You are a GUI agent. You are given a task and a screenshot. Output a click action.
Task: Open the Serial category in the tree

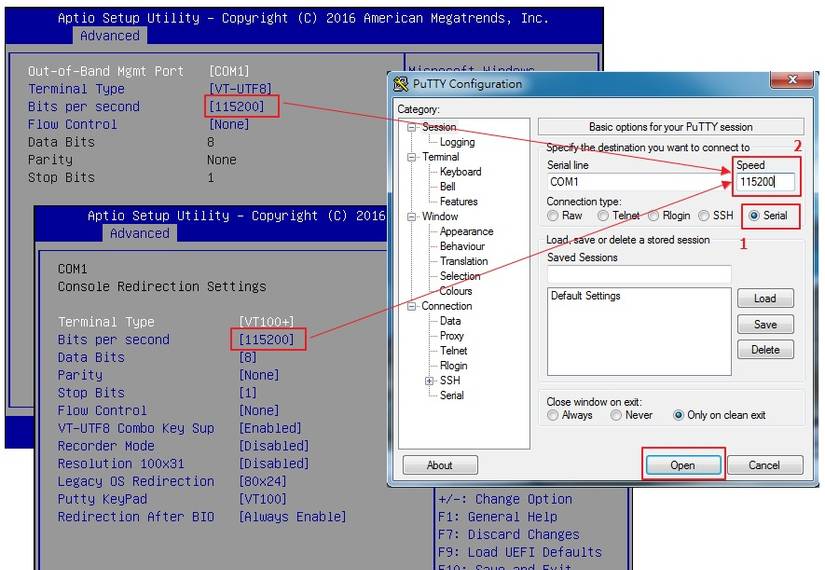pyautogui.click(x=452, y=395)
